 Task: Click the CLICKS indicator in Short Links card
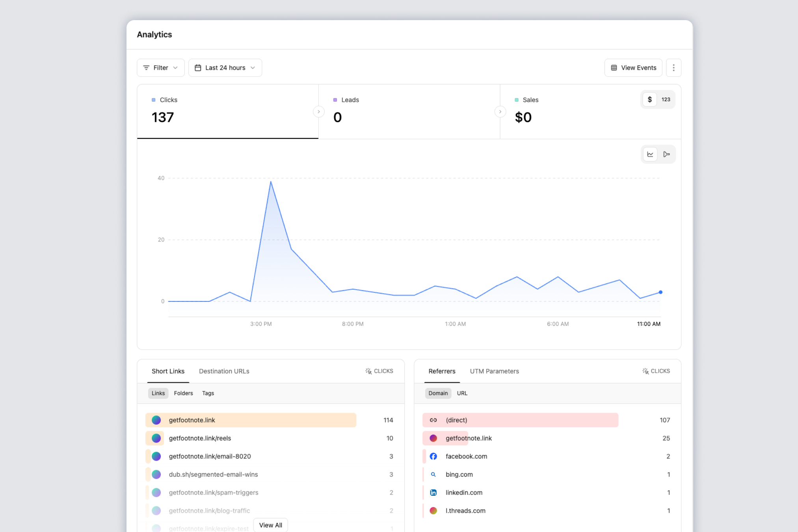379,371
